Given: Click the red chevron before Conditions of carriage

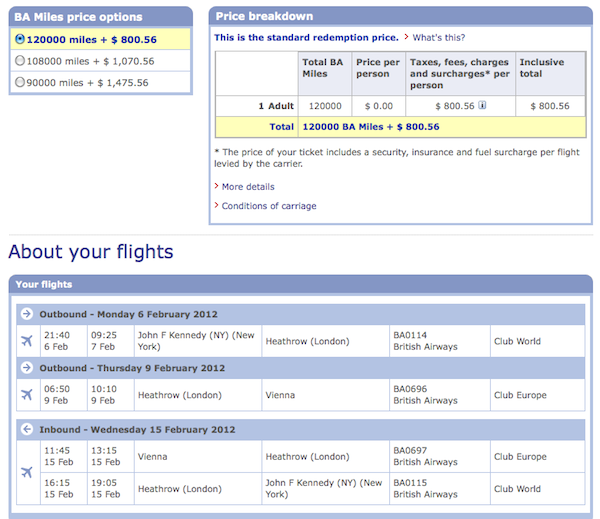Looking at the screenshot, I should (x=217, y=206).
